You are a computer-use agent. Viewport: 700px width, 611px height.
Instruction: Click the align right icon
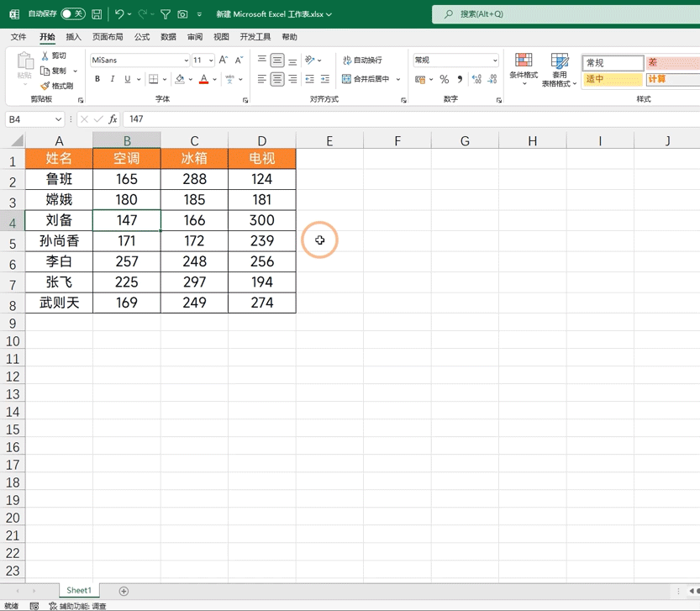[292, 79]
